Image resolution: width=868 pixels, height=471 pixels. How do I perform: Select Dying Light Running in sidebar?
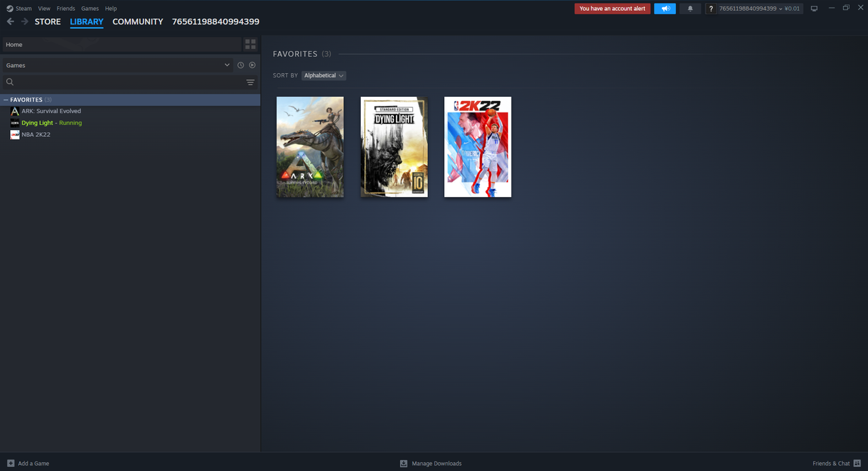tap(52, 123)
